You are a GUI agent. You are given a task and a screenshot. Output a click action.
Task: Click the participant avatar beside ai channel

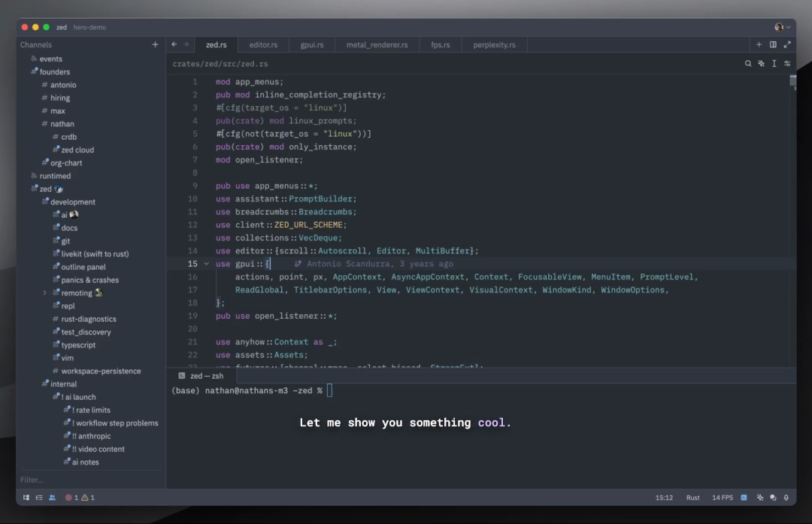pyautogui.click(x=74, y=214)
